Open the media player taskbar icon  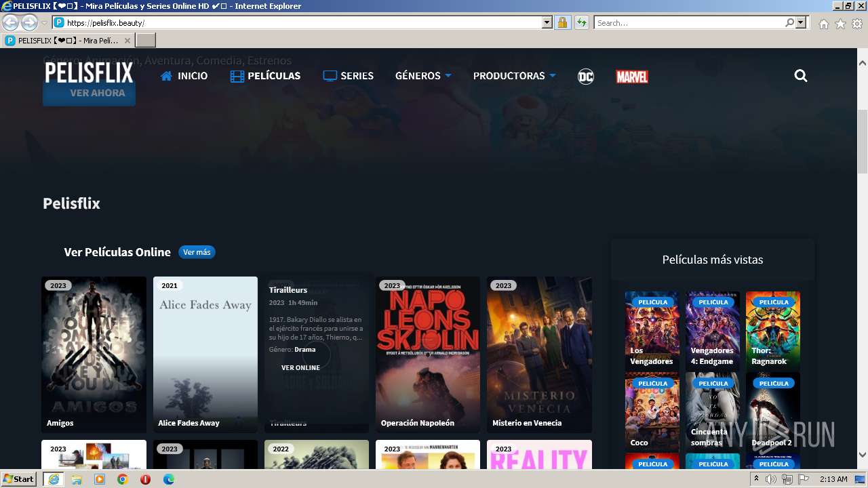tap(100, 479)
